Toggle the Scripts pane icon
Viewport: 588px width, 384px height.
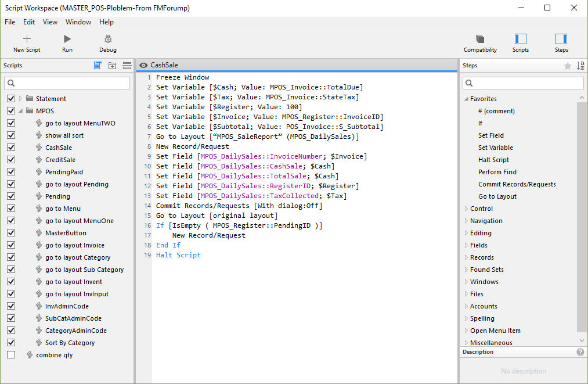click(521, 39)
